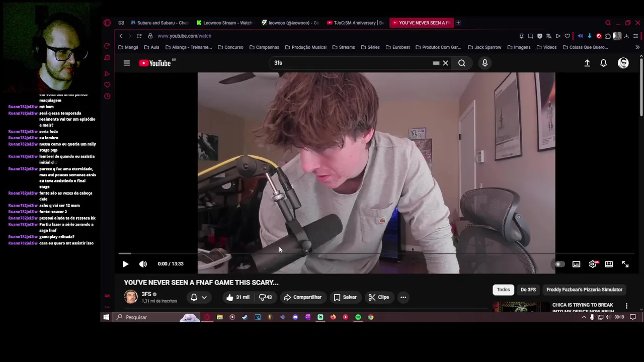
Task: Open a new browser tab
Action: [x=458, y=23]
